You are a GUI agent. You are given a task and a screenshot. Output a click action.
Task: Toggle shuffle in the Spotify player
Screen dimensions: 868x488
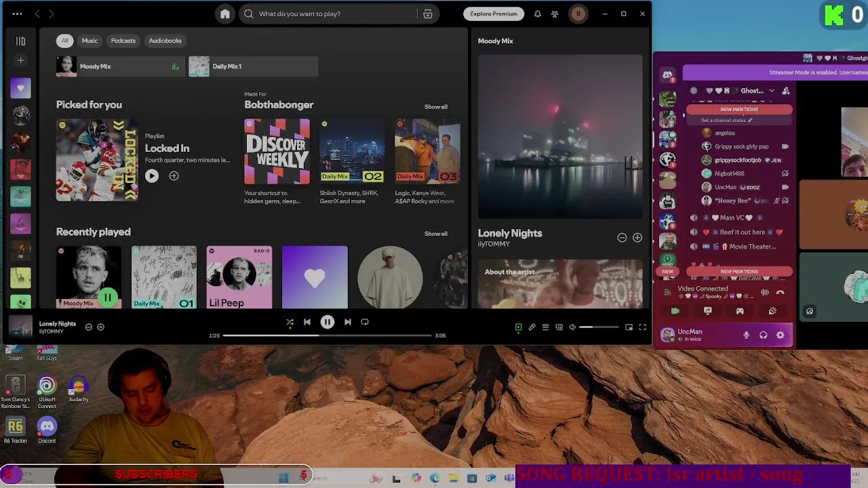tap(290, 322)
